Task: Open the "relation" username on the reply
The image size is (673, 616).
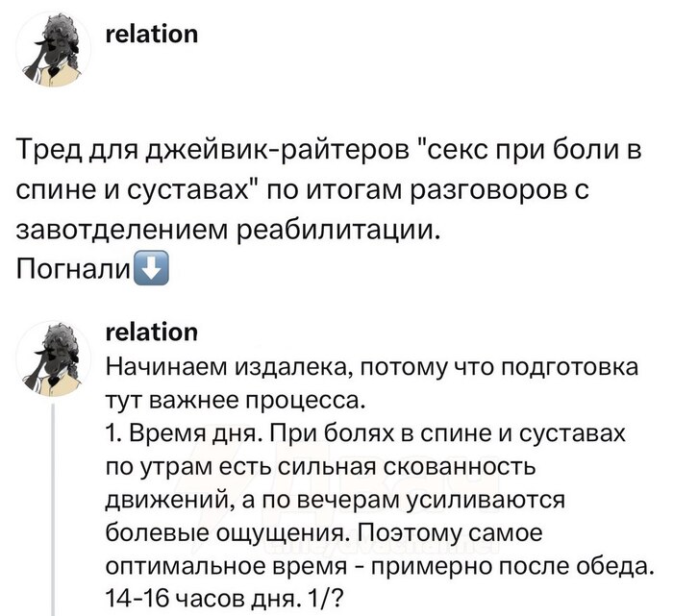Action: pos(150,333)
